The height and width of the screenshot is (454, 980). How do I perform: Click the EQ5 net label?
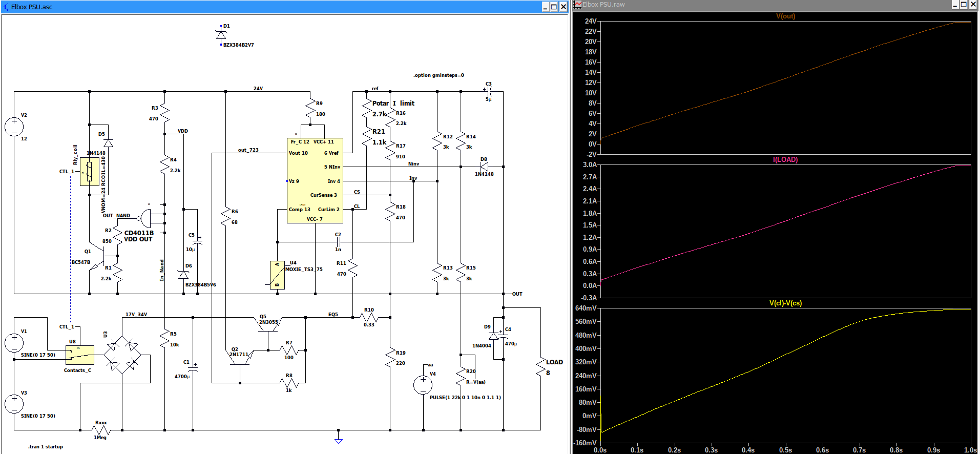pos(333,315)
